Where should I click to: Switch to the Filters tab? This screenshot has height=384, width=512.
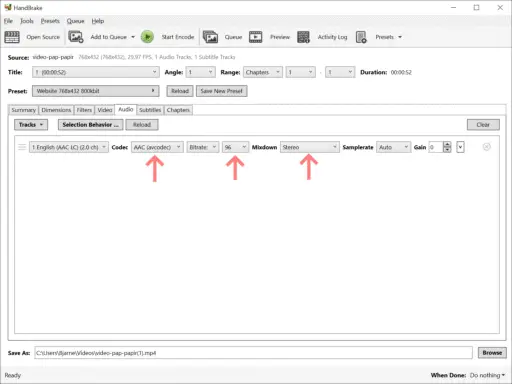pyautogui.click(x=84, y=110)
